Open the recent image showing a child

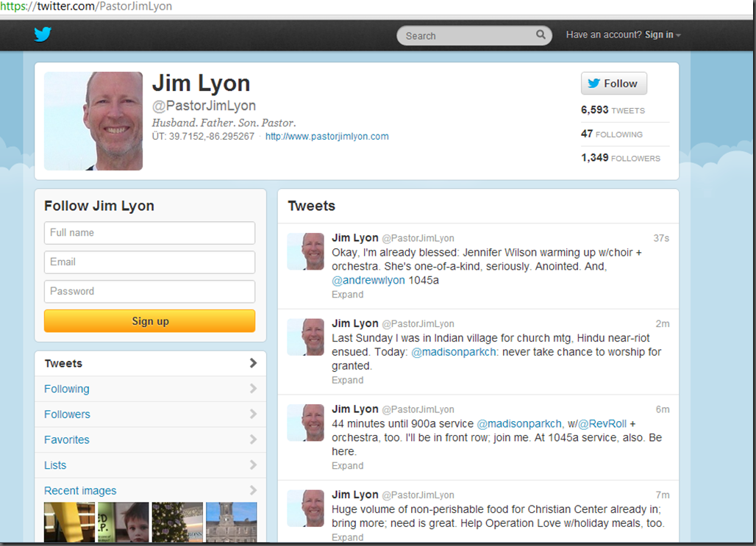click(124, 522)
